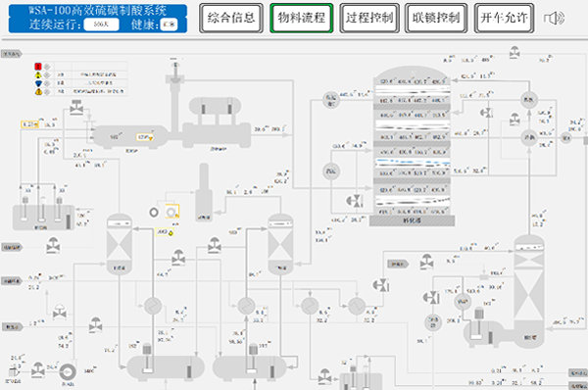This screenshot has width=588, height=390.
Task: Click the 开车允许 button
Action: point(504,18)
